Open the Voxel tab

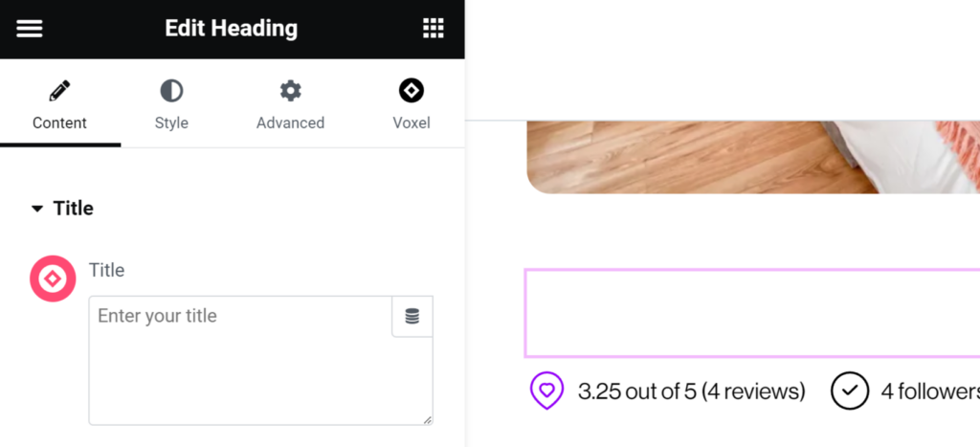coord(411,105)
